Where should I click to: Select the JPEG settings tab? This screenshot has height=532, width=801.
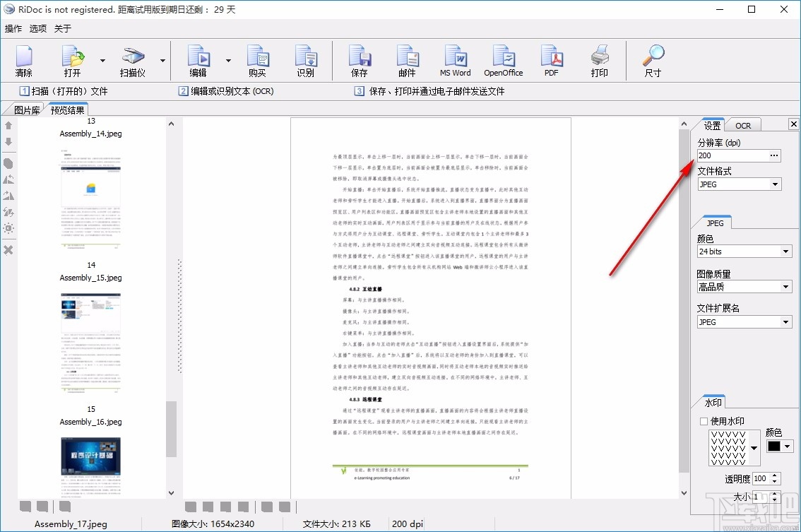(715, 223)
